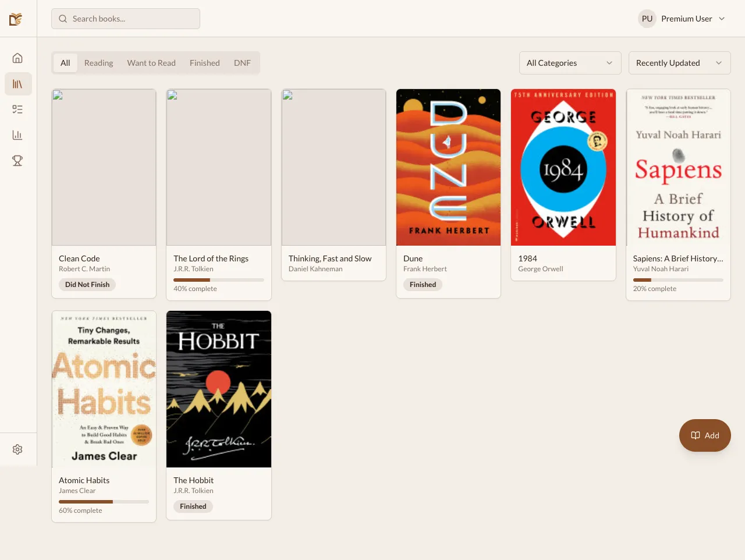Open The Hobbit book cover

(x=219, y=389)
